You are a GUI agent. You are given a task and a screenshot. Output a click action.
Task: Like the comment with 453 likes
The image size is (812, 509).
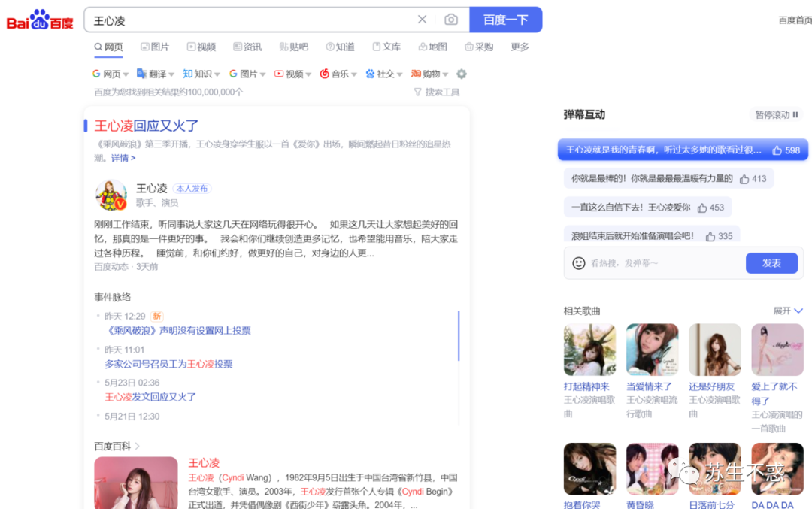[x=702, y=208]
